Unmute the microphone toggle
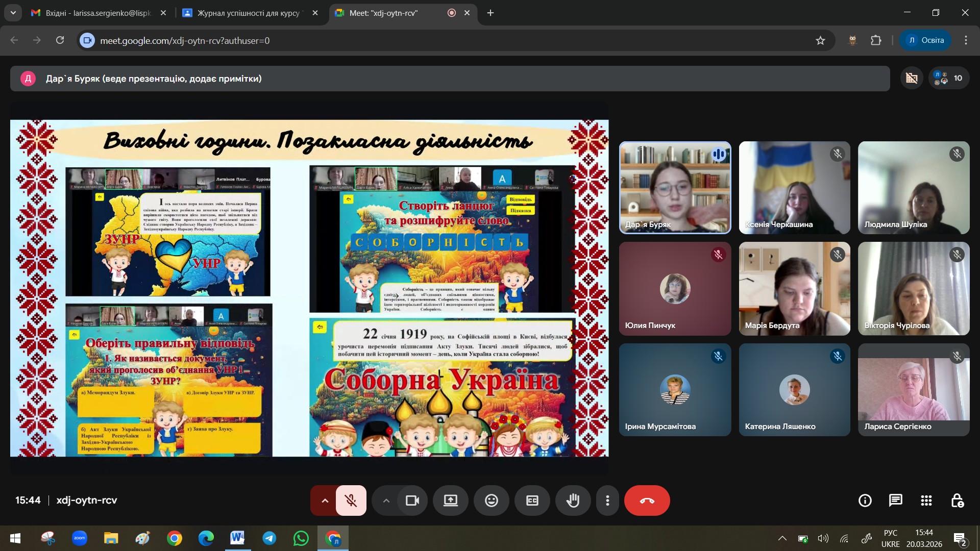980x551 pixels. coord(351,500)
